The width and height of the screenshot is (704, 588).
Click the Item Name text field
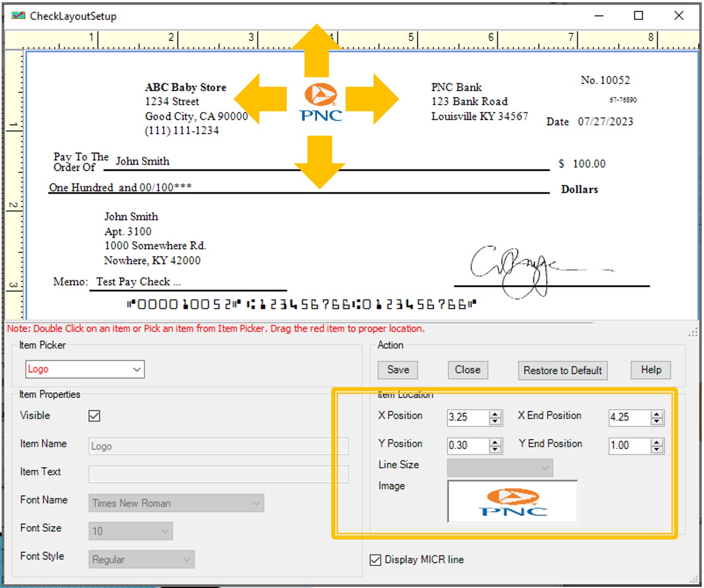[218, 446]
